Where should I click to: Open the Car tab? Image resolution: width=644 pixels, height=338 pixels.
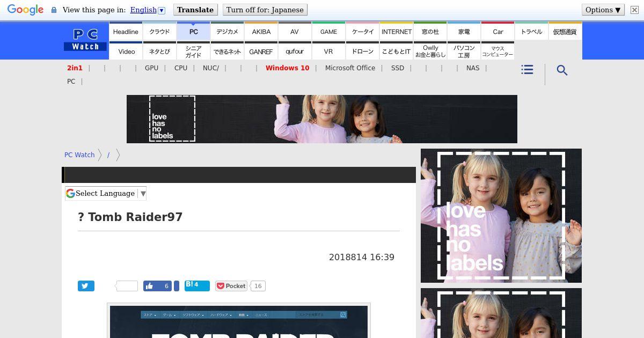tap(497, 32)
